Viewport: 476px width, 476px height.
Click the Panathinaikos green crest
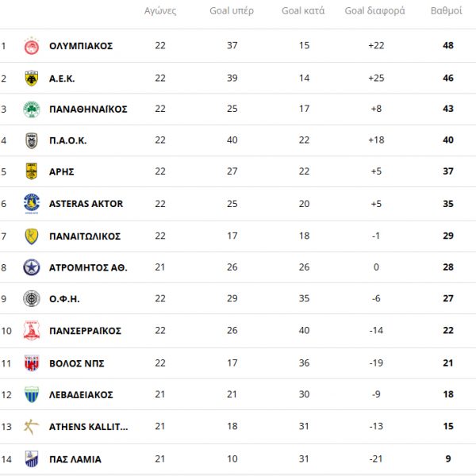click(x=31, y=109)
